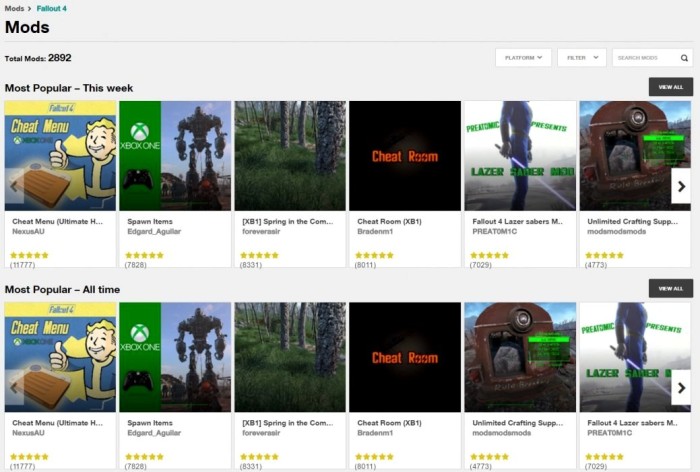The width and height of the screenshot is (700, 472).
Task: Open Unlimited Crafting thumbnail in All time row
Action: 520,357
